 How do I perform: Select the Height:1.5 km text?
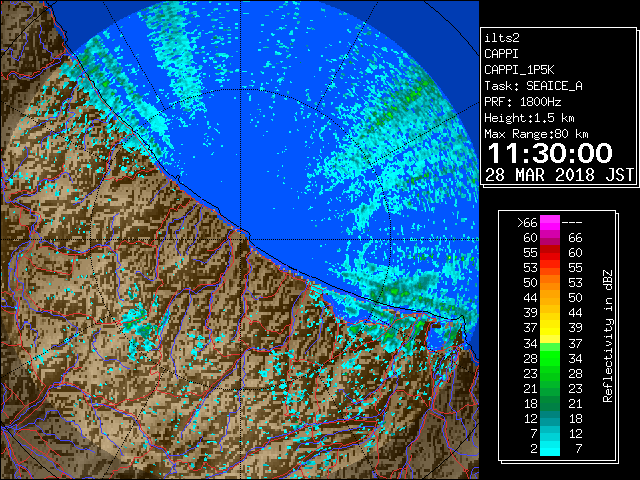coord(529,118)
